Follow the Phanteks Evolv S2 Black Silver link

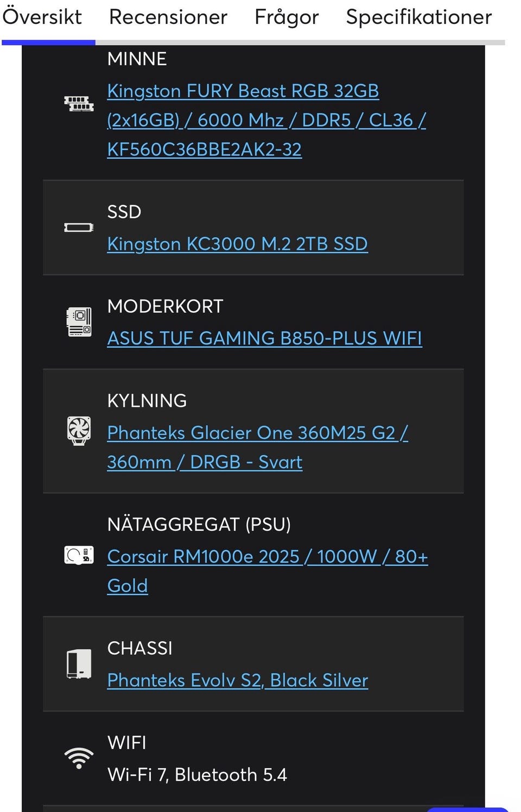[238, 680]
